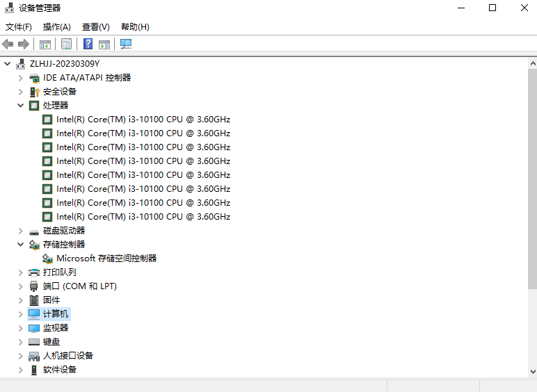This screenshot has height=392, width=537.
Task: Toggle the show/hide console tree toolbar icon
Action: click(45, 44)
